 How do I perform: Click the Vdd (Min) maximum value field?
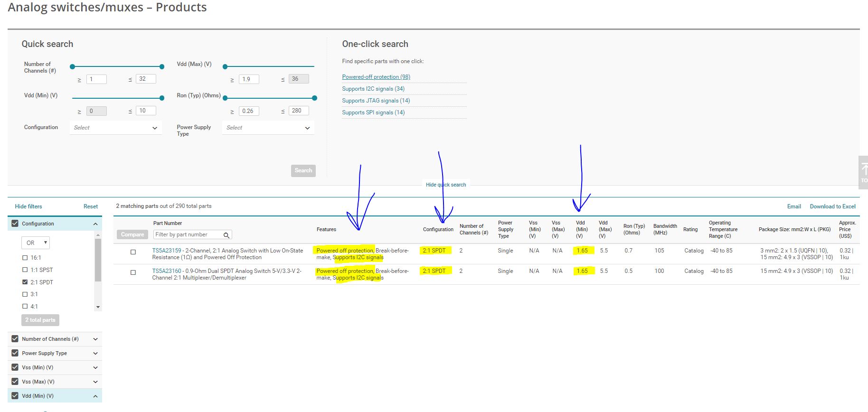click(x=146, y=111)
